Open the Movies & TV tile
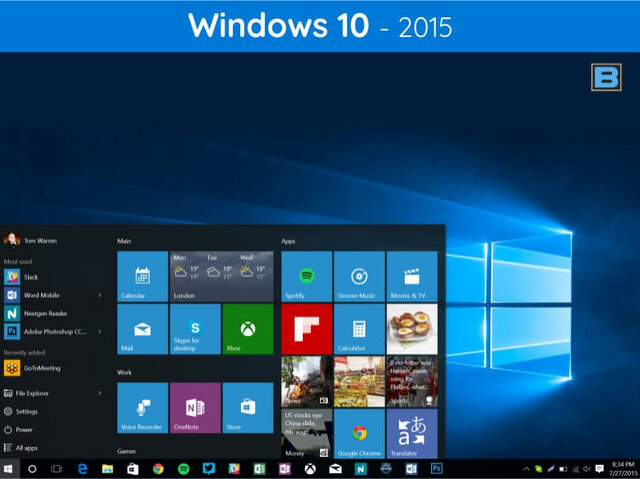Viewport: 640px width, 479px height. (x=412, y=276)
